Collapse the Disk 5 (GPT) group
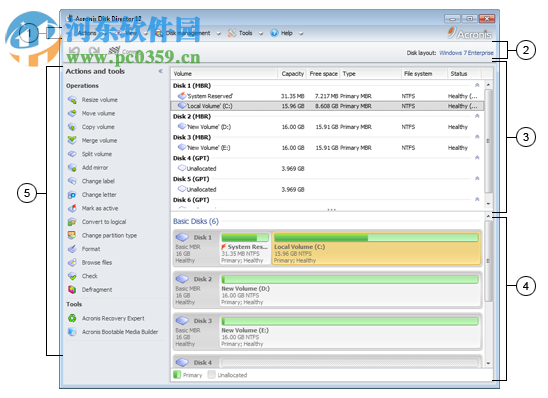548x398 pixels. [477, 179]
